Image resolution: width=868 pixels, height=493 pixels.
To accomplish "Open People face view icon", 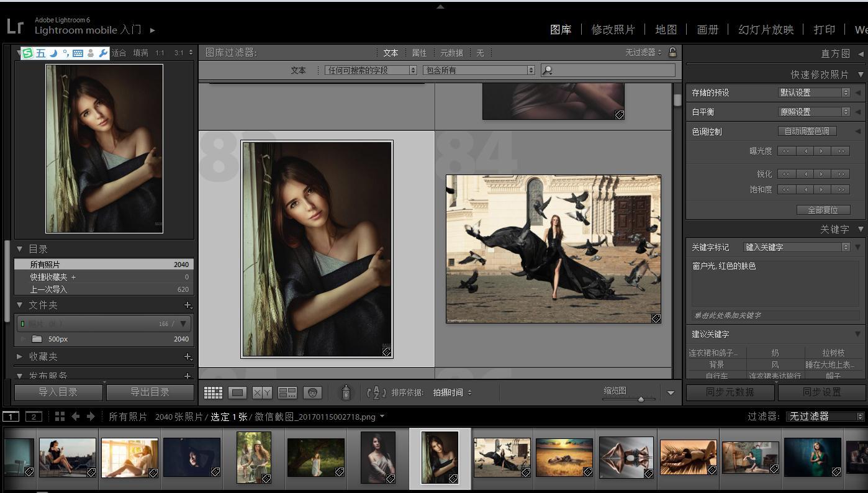I will [312, 392].
